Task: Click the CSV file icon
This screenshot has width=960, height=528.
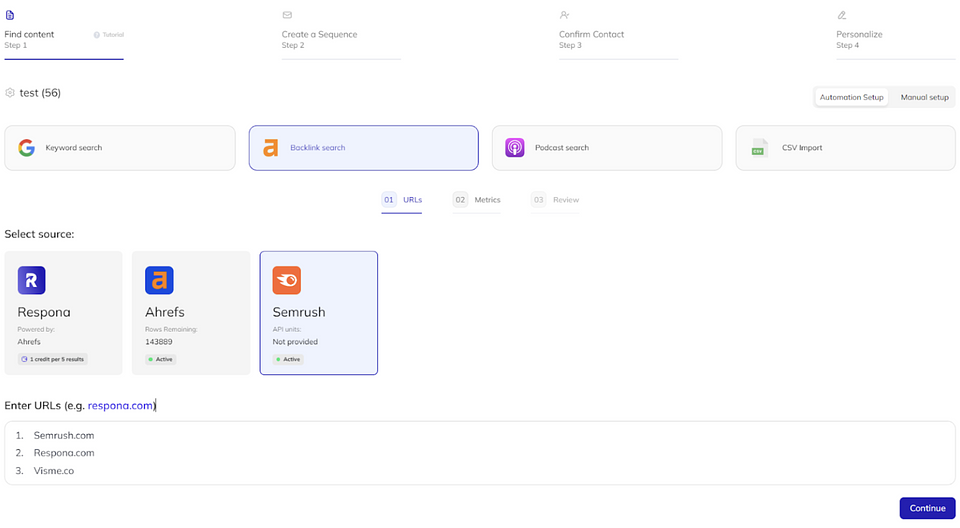Action: (x=759, y=148)
